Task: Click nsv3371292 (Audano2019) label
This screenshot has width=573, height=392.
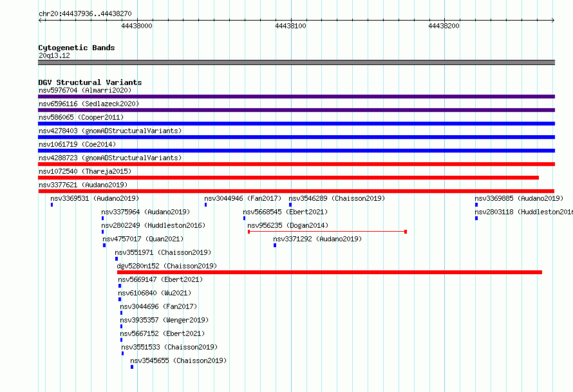Action: click(x=317, y=239)
